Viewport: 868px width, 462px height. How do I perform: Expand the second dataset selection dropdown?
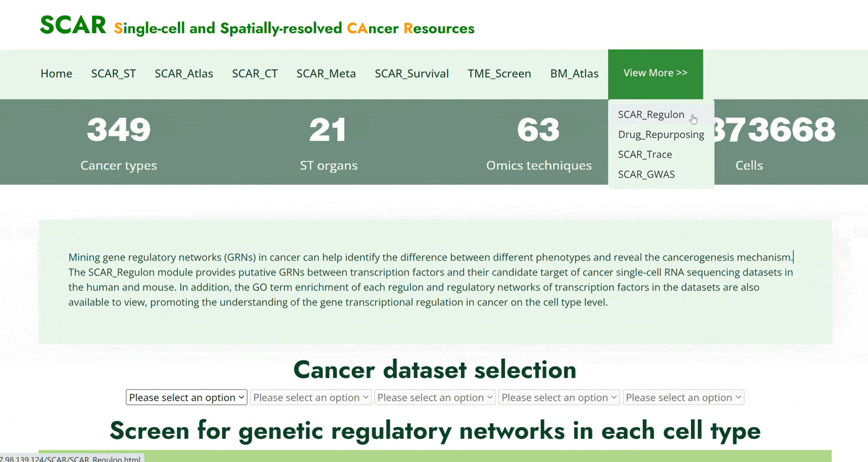311,398
